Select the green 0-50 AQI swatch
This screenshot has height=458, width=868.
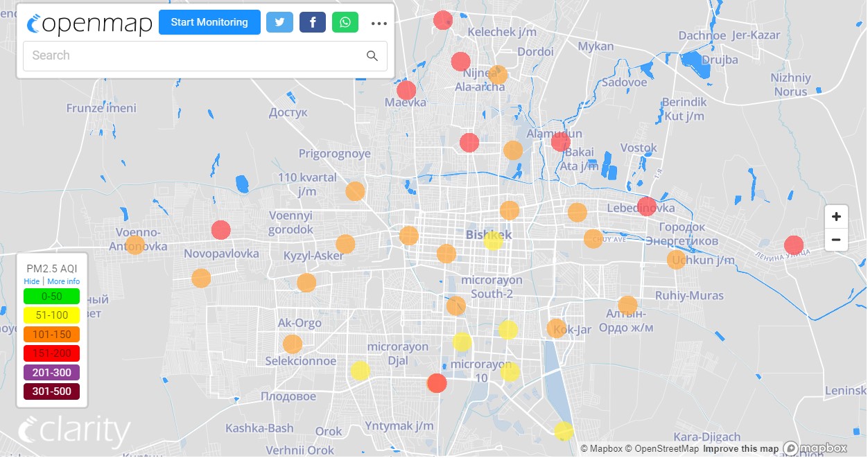point(51,297)
